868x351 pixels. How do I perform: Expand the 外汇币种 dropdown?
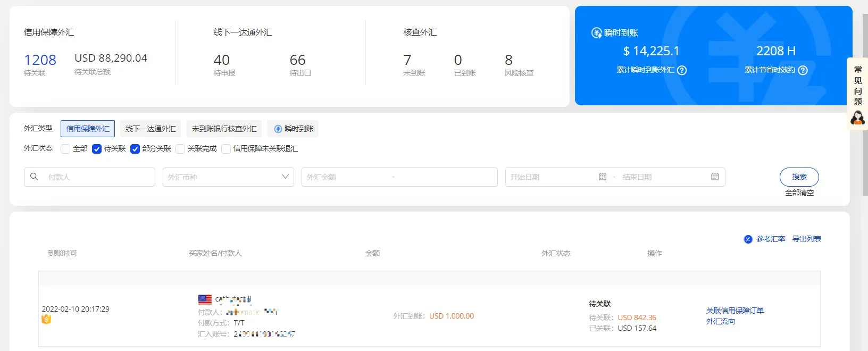[x=228, y=177]
